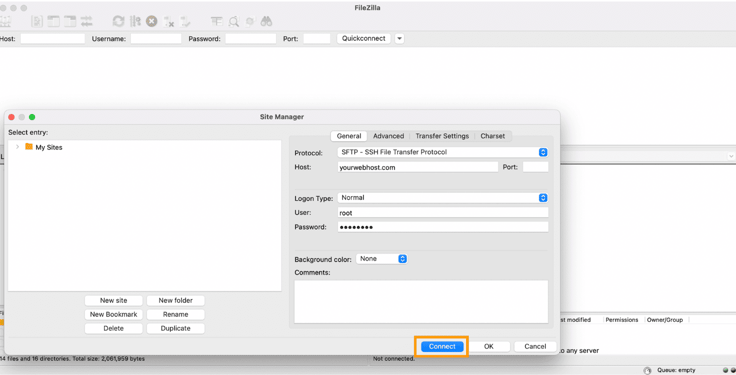Open the Transfer Settings tab
The width and height of the screenshot is (736, 375).
(442, 136)
